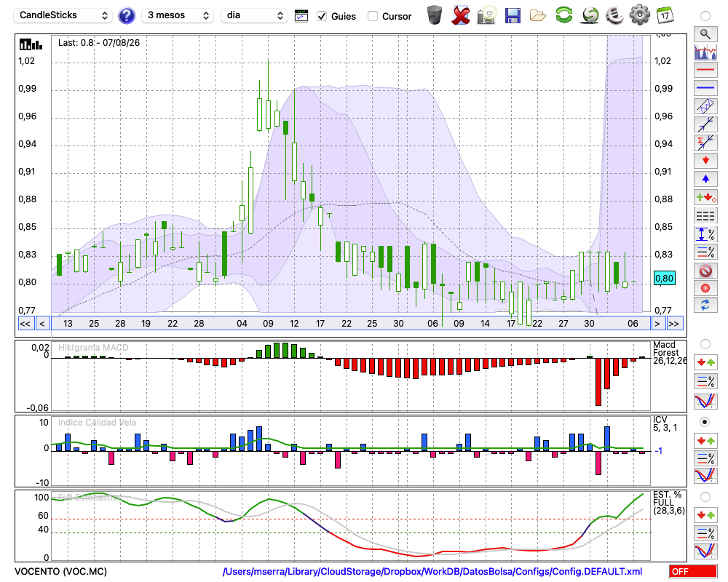Select the radio button beside ICV panel

(x=705, y=422)
